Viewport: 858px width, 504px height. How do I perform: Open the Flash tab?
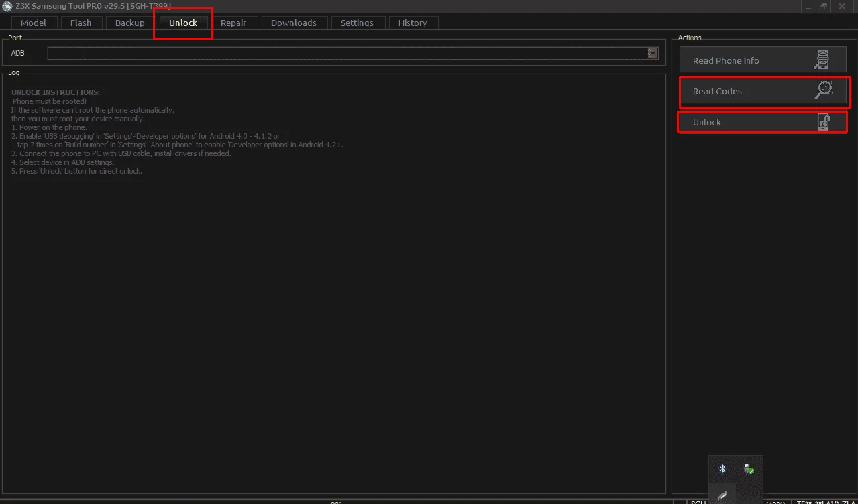pos(81,23)
